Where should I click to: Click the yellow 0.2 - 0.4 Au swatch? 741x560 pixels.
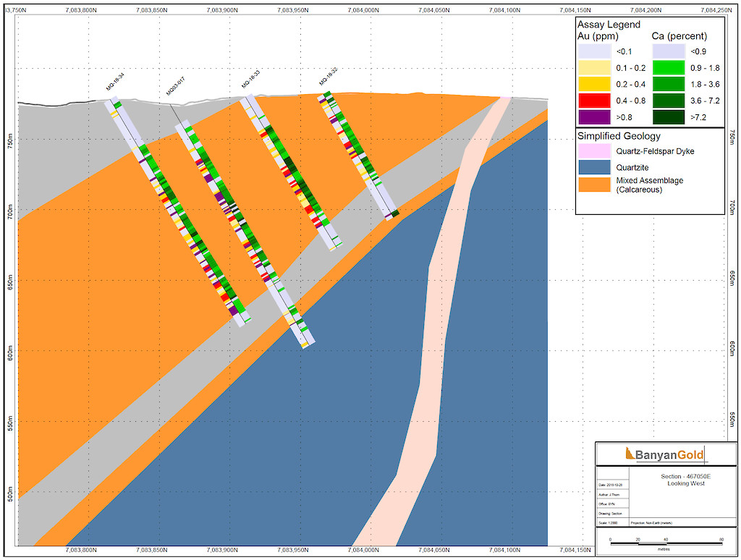(594, 84)
